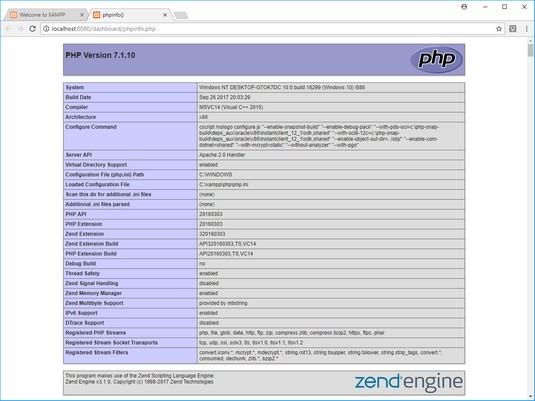
Task: Click the Configure Command label
Action: [x=91, y=127]
